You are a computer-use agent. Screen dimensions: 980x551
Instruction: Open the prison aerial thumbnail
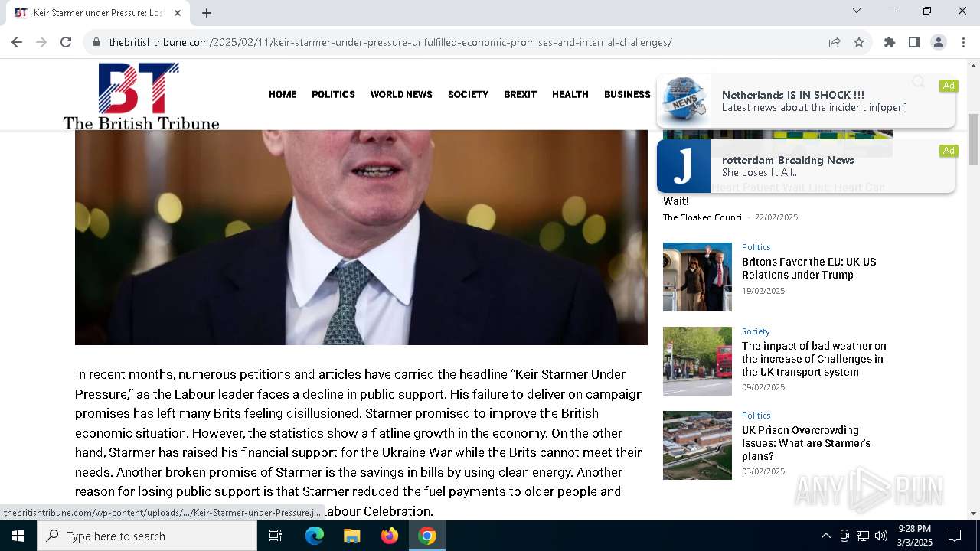(697, 445)
